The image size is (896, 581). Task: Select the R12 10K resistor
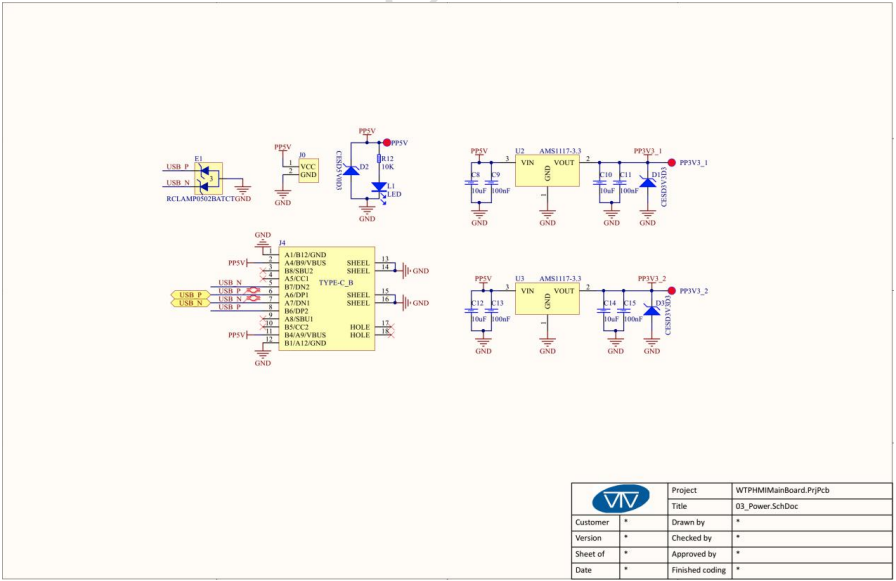(379, 161)
